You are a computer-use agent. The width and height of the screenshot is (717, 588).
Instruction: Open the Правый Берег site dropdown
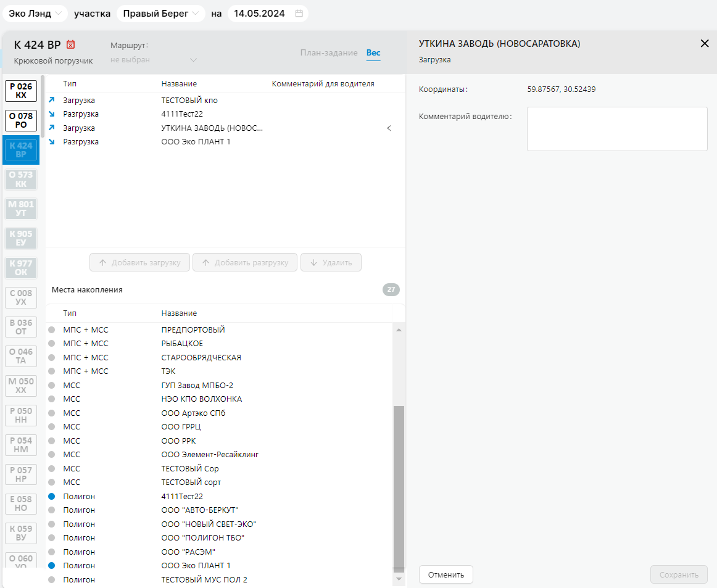160,14
